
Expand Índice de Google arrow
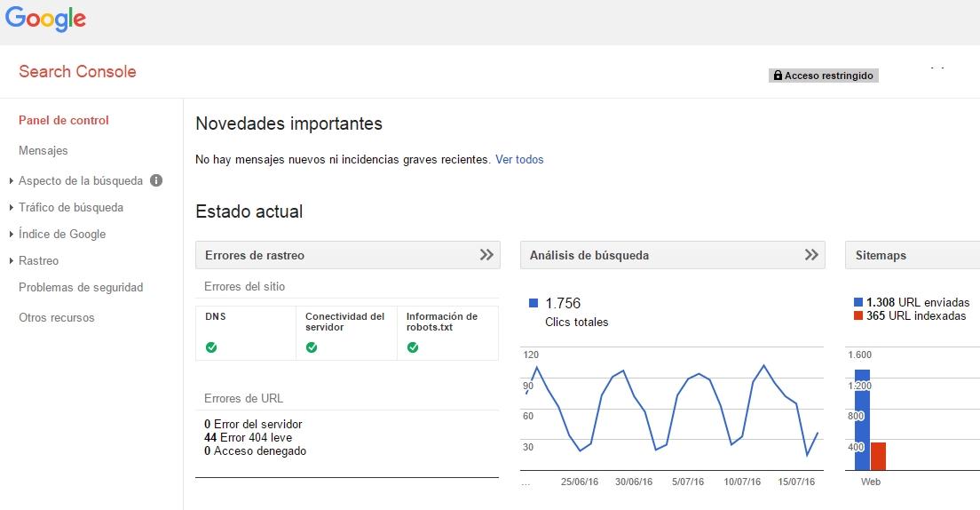[12, 234]
